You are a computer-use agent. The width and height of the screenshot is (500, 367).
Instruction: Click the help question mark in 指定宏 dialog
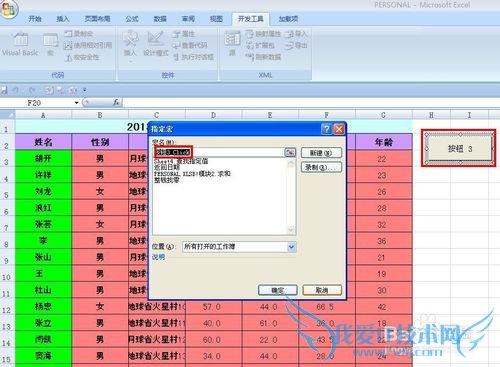pyautogui.click(x=326, y=129)
